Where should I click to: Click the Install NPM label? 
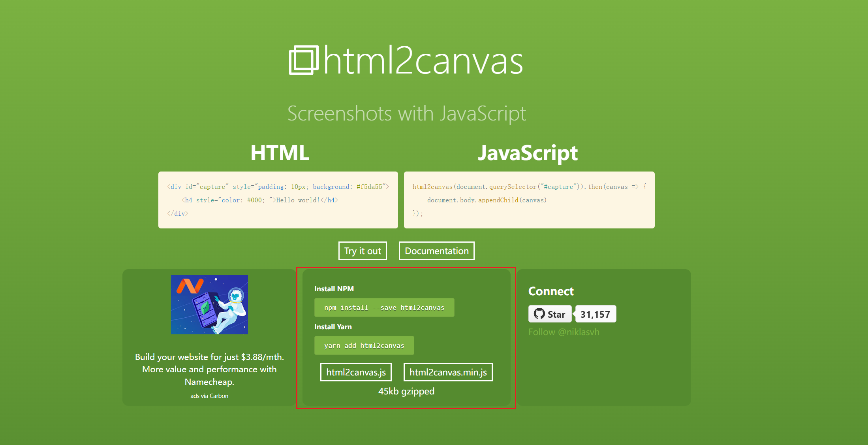(334, 289)
